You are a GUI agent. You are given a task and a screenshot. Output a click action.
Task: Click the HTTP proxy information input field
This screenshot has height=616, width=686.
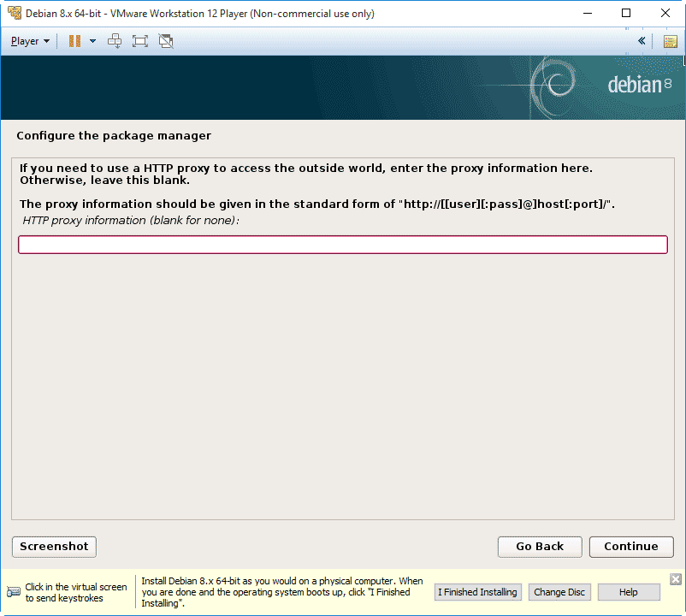coord(342,245)
